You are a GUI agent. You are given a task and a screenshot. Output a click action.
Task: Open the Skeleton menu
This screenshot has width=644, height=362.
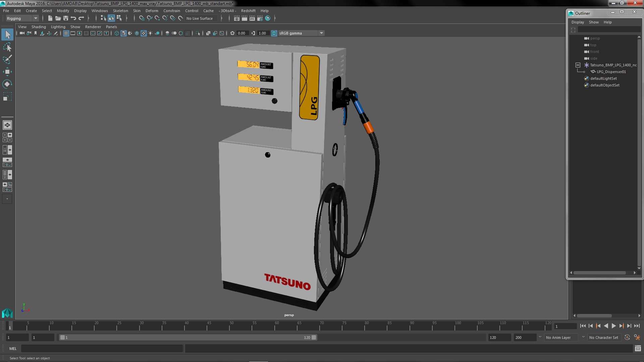(120, 11)
